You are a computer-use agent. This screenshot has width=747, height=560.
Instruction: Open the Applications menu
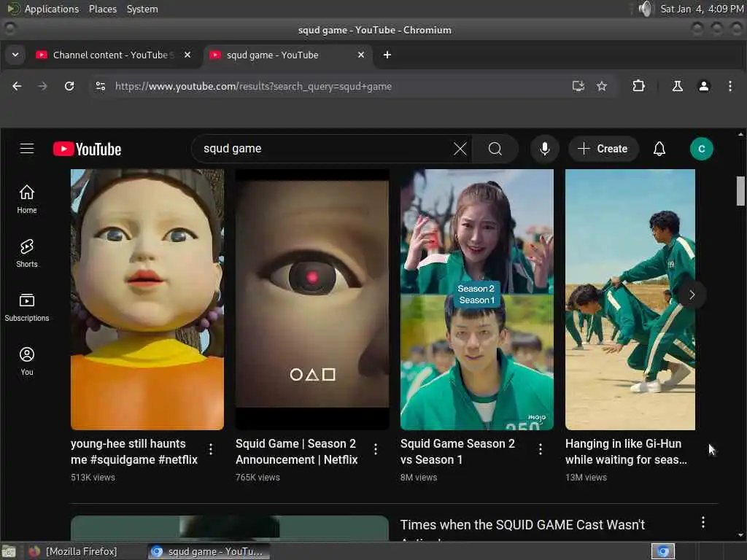[x=44, y=9]
